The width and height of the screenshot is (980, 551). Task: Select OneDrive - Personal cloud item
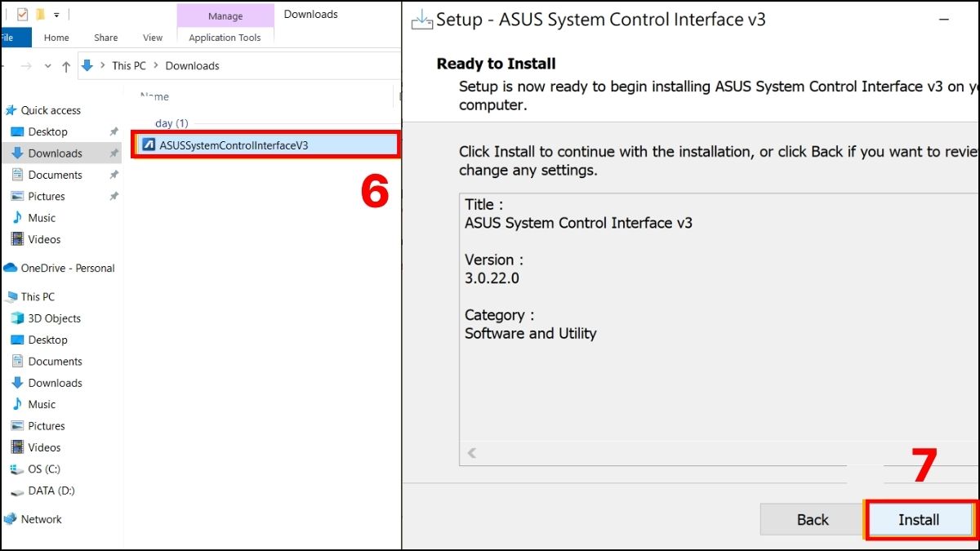tap(59, 268)
